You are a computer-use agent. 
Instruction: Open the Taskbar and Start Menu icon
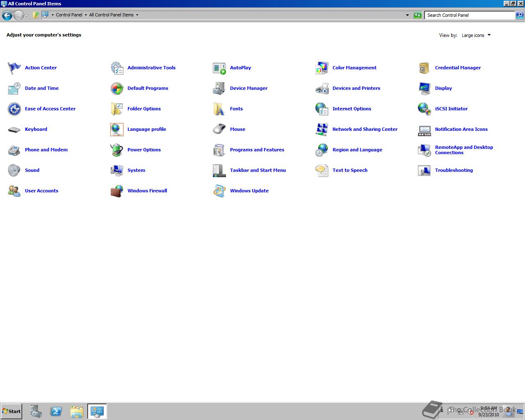219,171
